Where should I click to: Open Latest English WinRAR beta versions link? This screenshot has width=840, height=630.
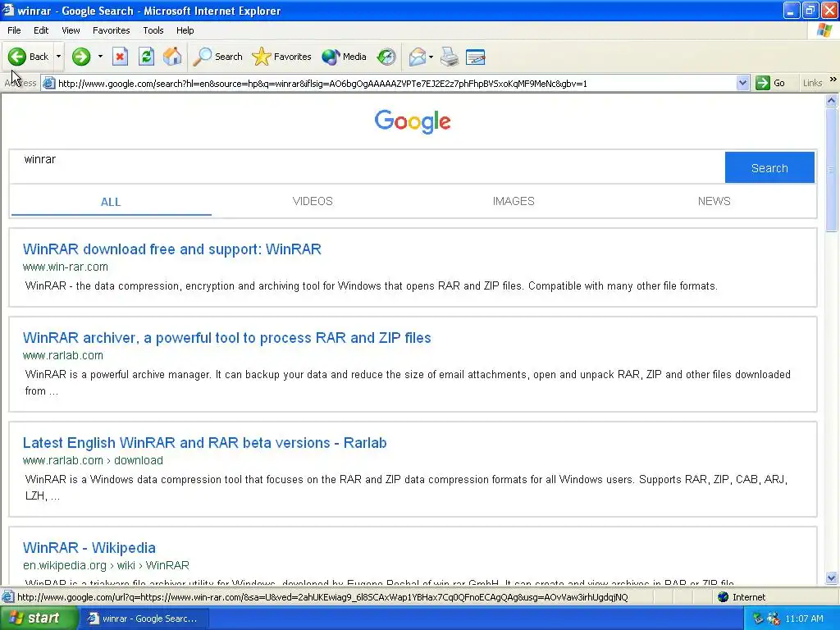click(204, 443)
